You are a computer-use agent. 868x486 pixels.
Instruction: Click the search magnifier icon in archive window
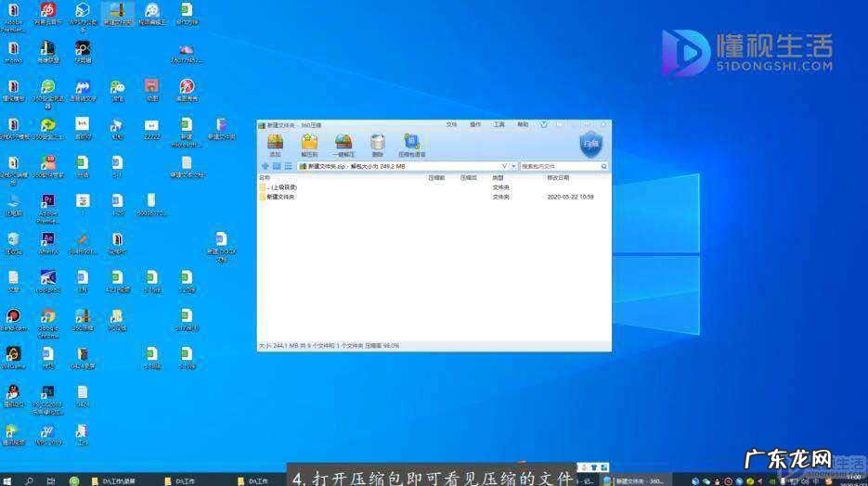pyautogui.click(x=604, y=166)
